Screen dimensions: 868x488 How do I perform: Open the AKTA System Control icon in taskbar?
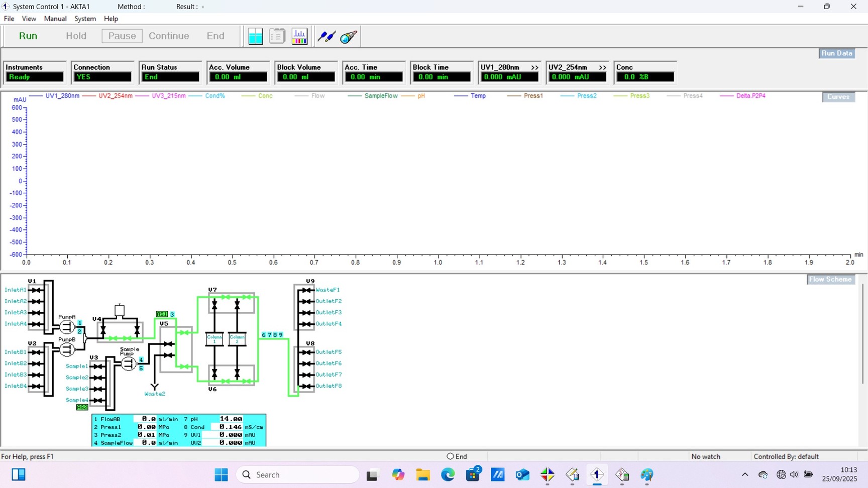tap(597, 474)
